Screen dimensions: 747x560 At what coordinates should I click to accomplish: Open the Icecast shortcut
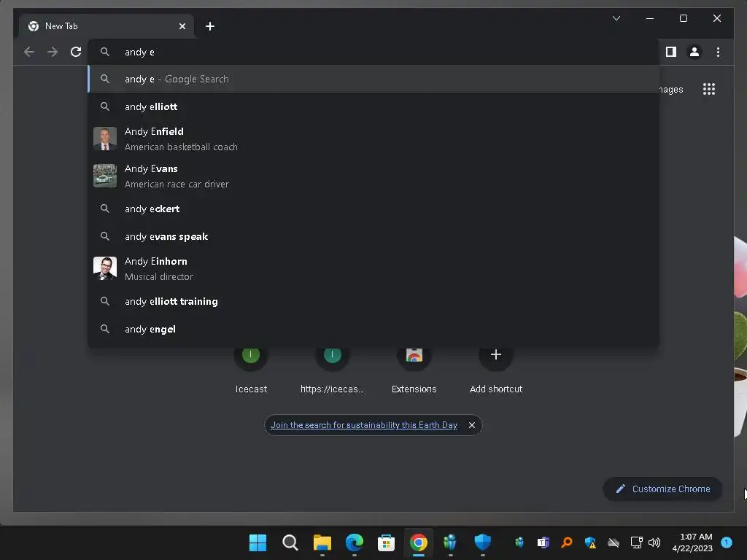251,371
